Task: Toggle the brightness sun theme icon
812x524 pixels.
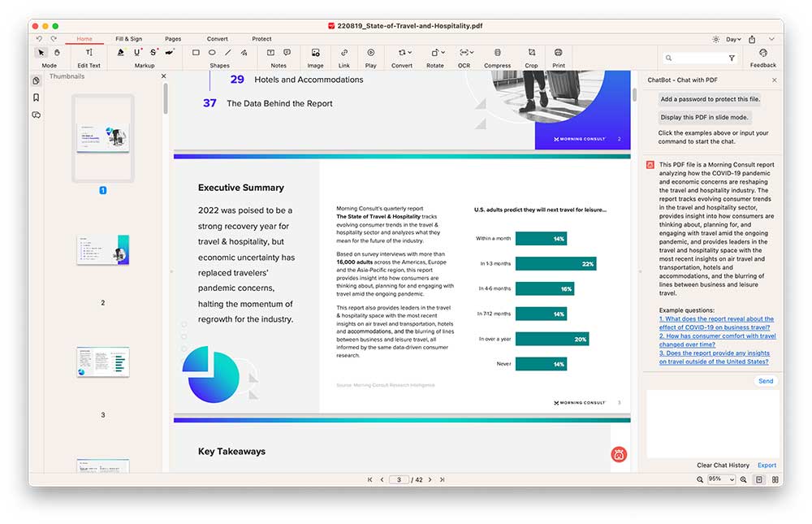Action: [x=715, y=39]
